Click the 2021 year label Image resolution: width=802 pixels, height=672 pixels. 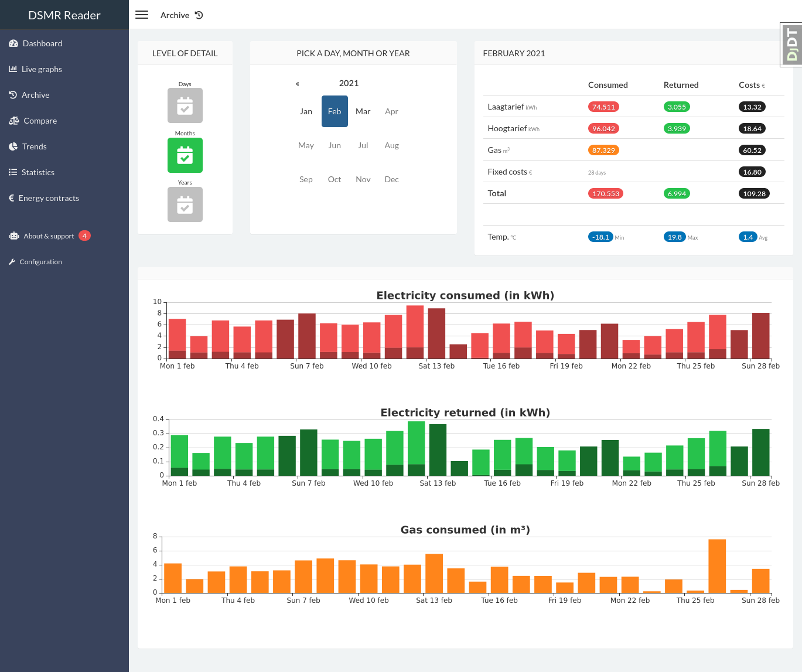coord(349,83)
